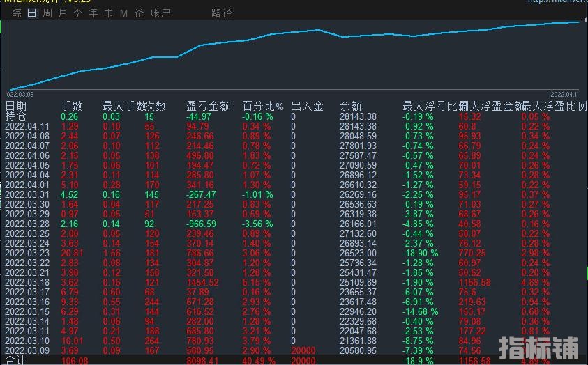The width and height of the screenshot is (588, 365).
Task: Open the 备 notes tab
Action: point(139,13)
